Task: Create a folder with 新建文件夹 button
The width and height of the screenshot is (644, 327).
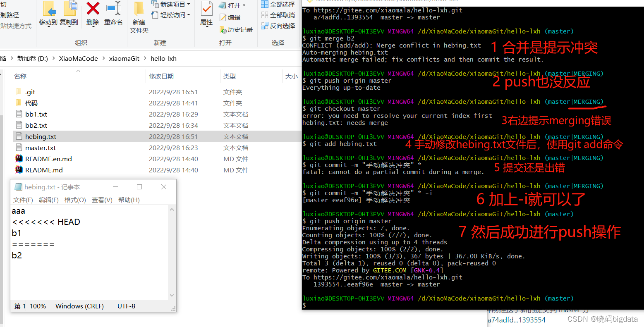Action: click(139, 17)
